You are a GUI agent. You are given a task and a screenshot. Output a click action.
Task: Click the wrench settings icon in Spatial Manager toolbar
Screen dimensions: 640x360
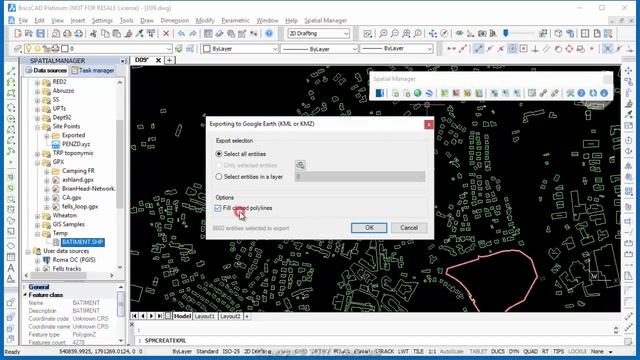click(570, 93)
